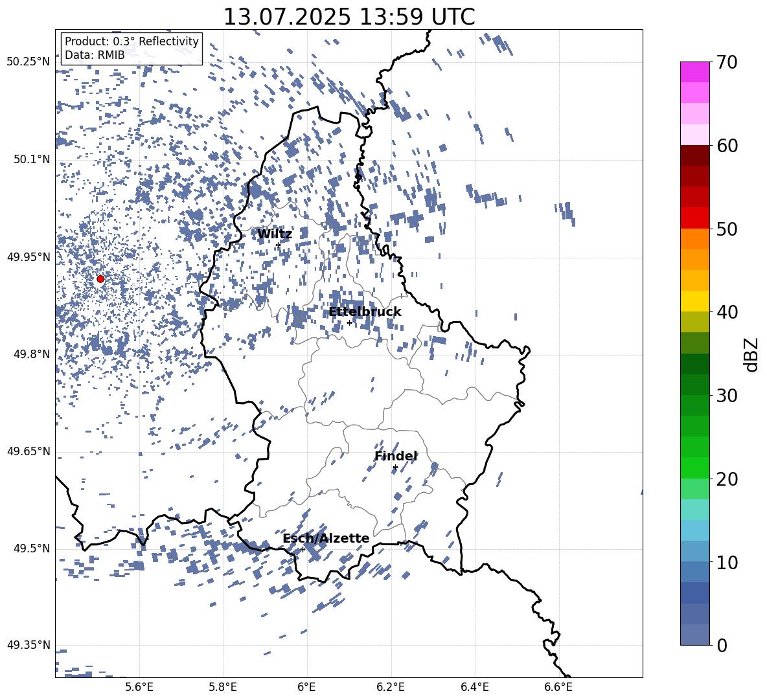This screenshot has height=700, width=767.
Task: Click the latitude label 49.5°N
Action: click(x=32, y=548)
